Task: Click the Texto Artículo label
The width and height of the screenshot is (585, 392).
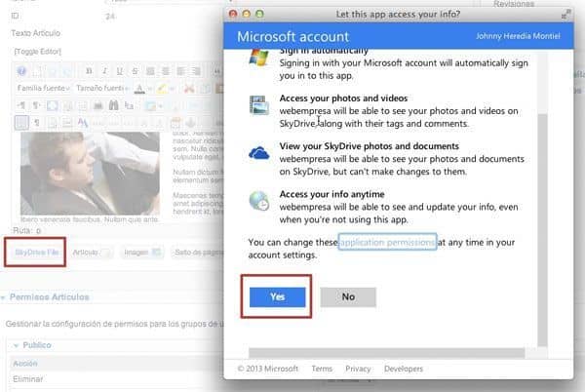Action: pyautogui.click(x=35, y=33)
